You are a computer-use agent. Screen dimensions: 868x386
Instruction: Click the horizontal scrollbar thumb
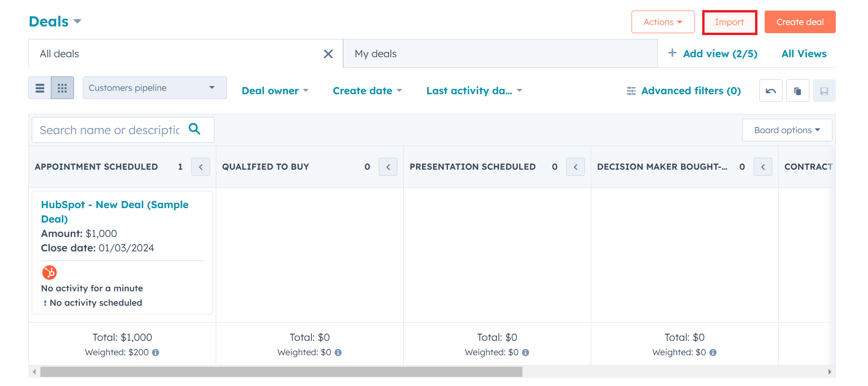[x=281, y=372]
